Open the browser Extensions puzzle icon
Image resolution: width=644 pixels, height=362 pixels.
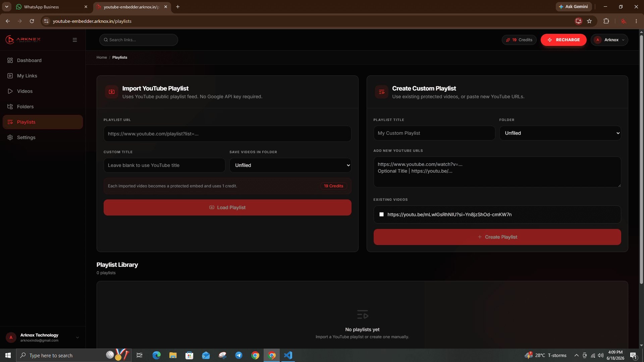pos(606,21)
